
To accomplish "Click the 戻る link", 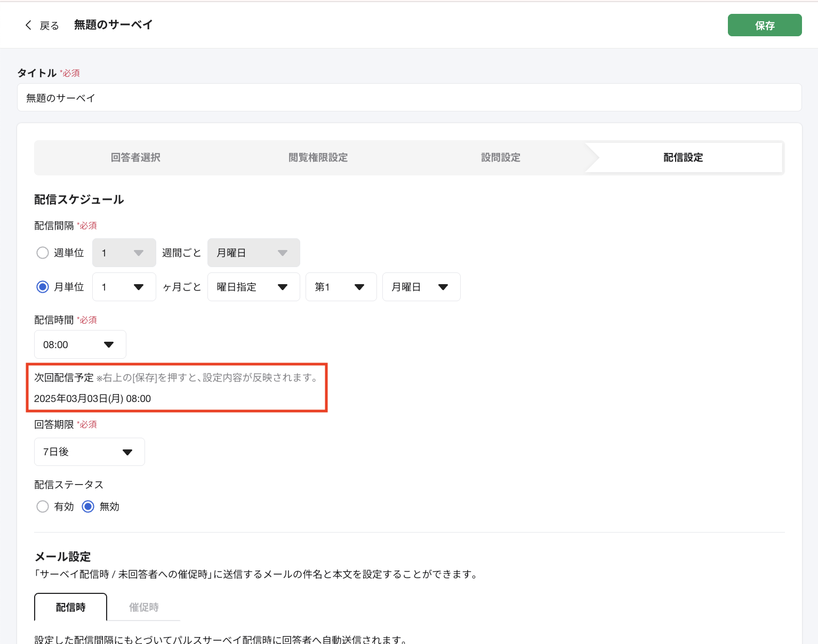I will pyautogui.click(x=49, y=25).
